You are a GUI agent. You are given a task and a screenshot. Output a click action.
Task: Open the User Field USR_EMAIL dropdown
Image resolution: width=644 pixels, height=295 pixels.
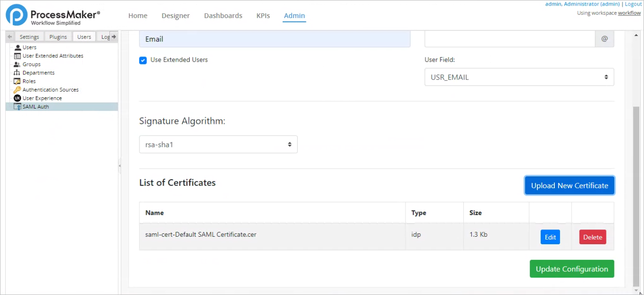click(519, 77)
